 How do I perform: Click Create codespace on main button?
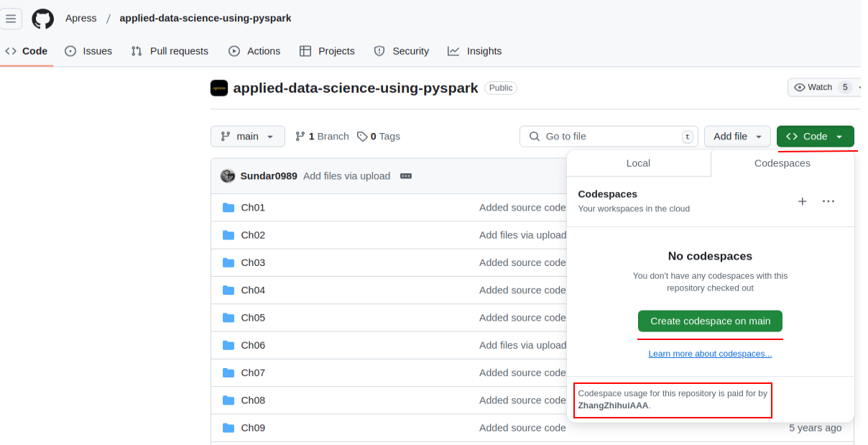tap(710, 321)
